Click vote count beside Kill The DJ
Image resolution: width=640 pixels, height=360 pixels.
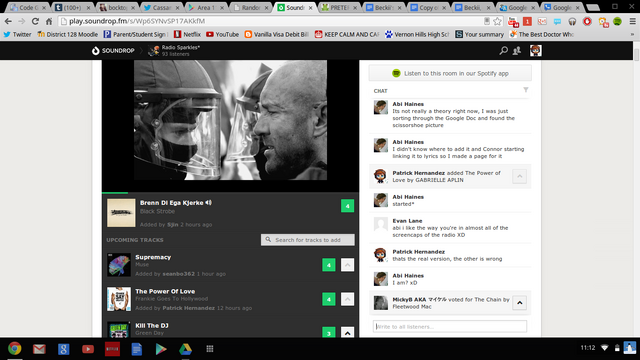(x=329, y=333)
